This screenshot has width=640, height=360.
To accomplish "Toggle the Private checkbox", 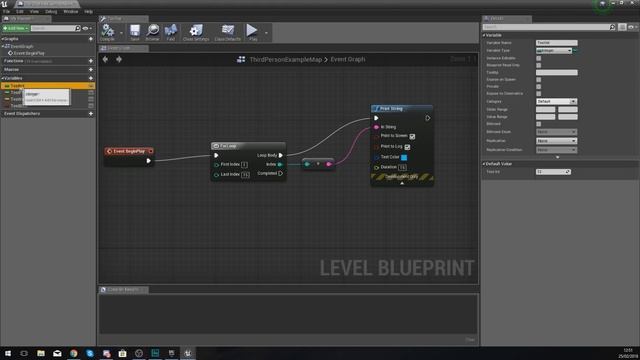I will 538,87.
